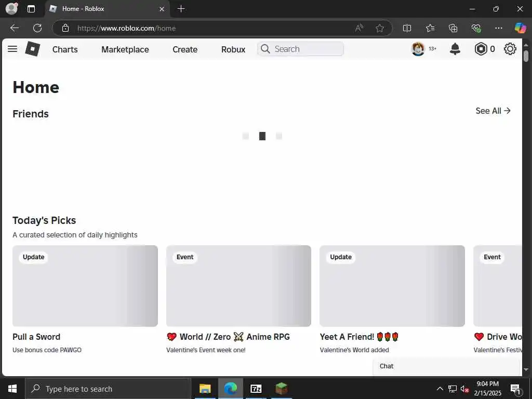The height and width of the screenshot is (399, 532).
Task: Open the Windows Start menu
Action: [12, 389]
